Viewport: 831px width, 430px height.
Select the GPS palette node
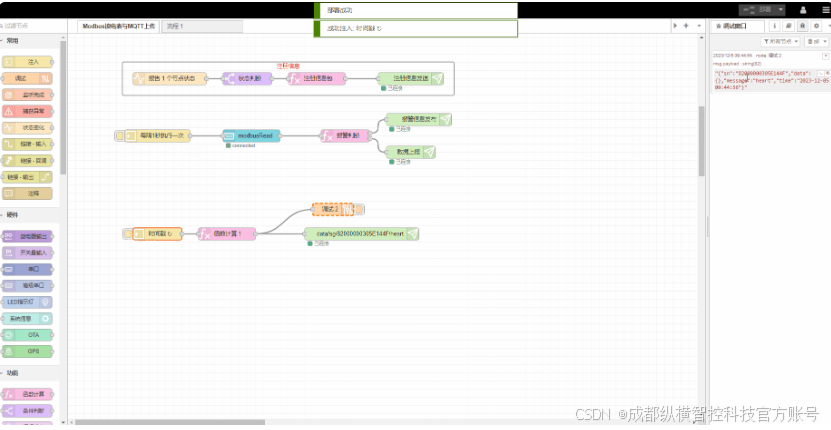[28, 352]
